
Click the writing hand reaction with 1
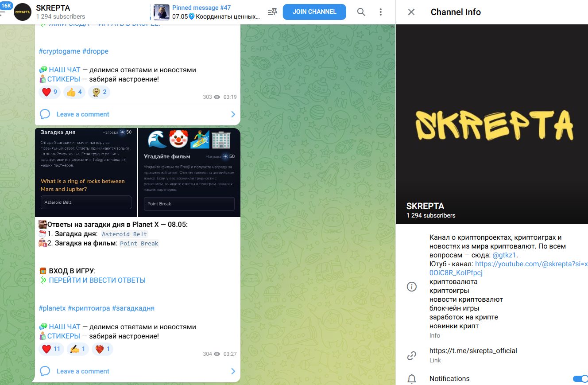[78, 349]
